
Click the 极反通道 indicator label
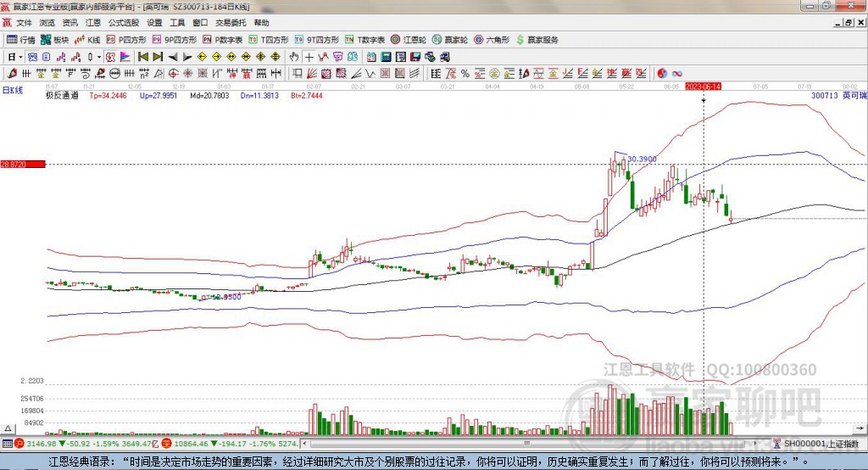62,95
